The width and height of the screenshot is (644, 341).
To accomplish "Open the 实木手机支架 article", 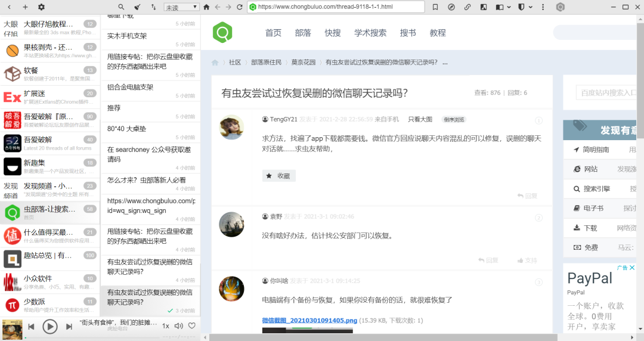I will (151, 39).
